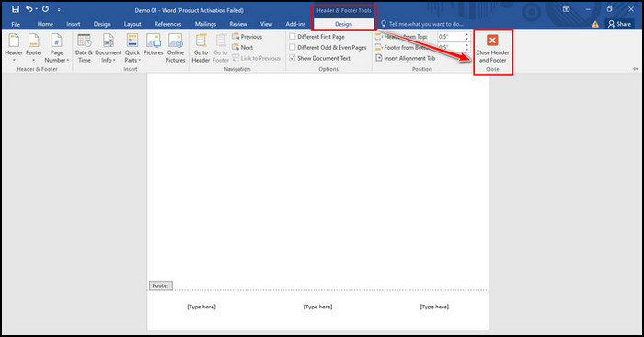
Task: Switch to the Insert tab
Action: [x=74, y=24]
